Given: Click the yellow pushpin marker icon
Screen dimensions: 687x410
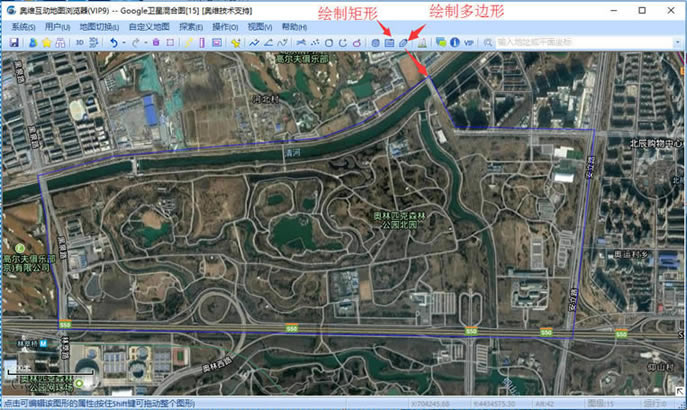Looking at the screenshot, I should tap(236, 42).
